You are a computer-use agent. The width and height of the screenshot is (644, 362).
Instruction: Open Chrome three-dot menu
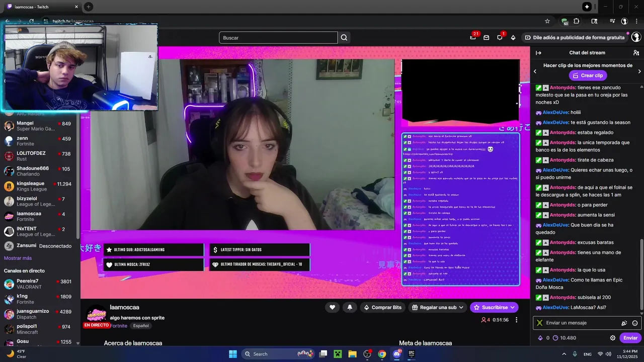coord(636,21)
